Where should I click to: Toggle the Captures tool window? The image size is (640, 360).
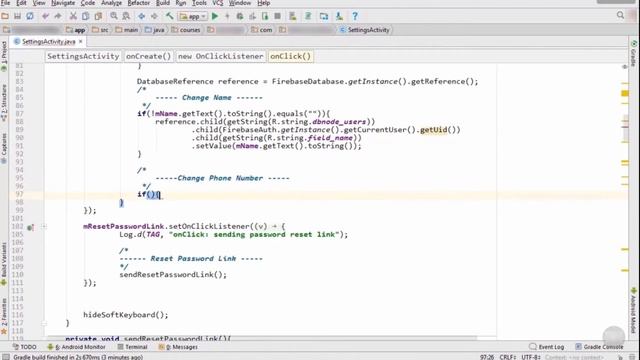click(4, 148)
